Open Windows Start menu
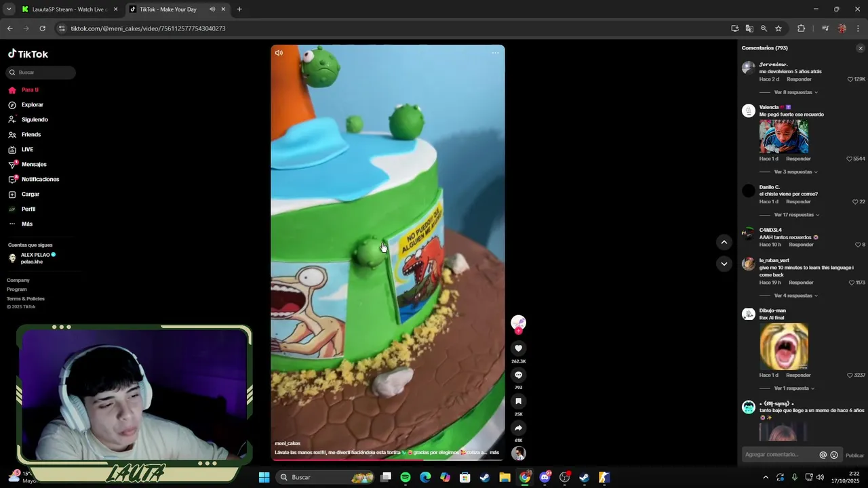 pyautogui.click(x=264, y=477)
